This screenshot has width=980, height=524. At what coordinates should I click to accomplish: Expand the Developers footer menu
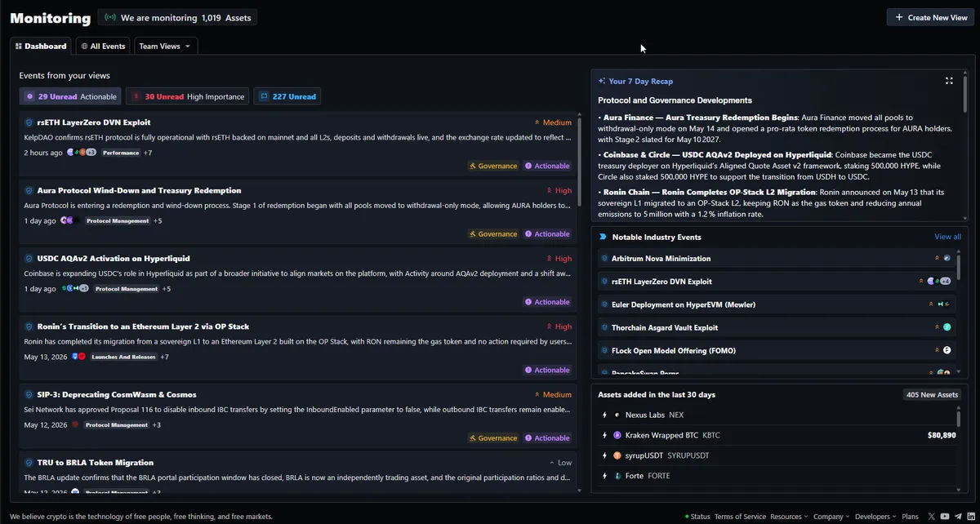tap(875, 517)
